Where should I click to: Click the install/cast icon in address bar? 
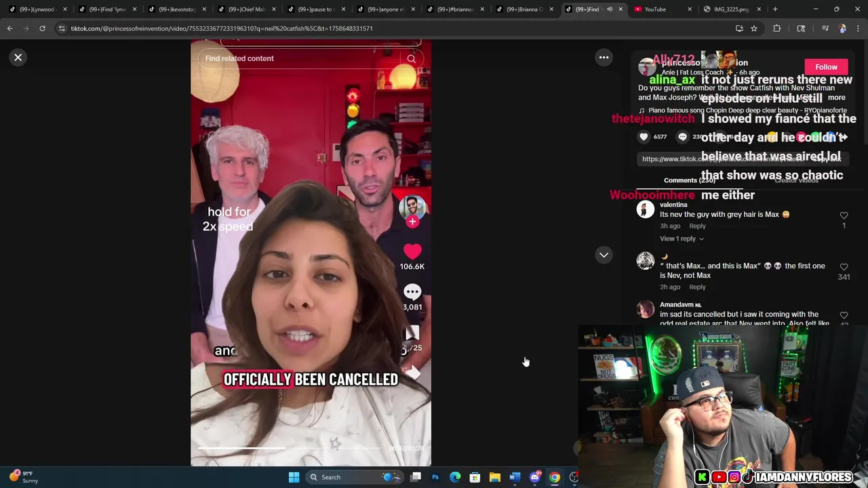739,28
